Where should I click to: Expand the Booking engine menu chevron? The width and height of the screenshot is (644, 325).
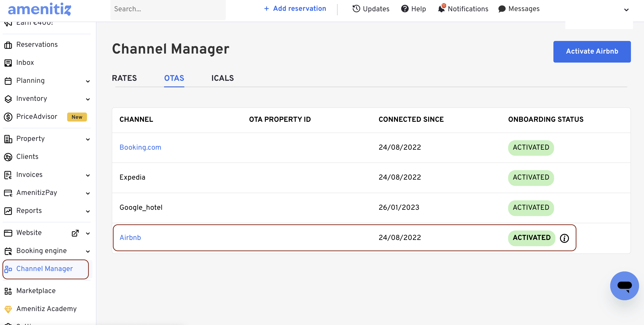pos(88,251)
